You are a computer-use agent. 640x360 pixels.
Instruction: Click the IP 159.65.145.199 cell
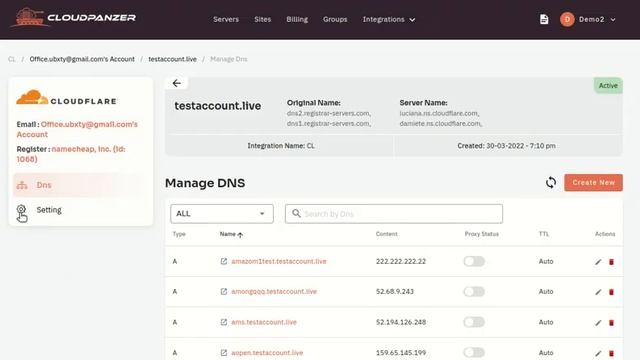[401, 353]
